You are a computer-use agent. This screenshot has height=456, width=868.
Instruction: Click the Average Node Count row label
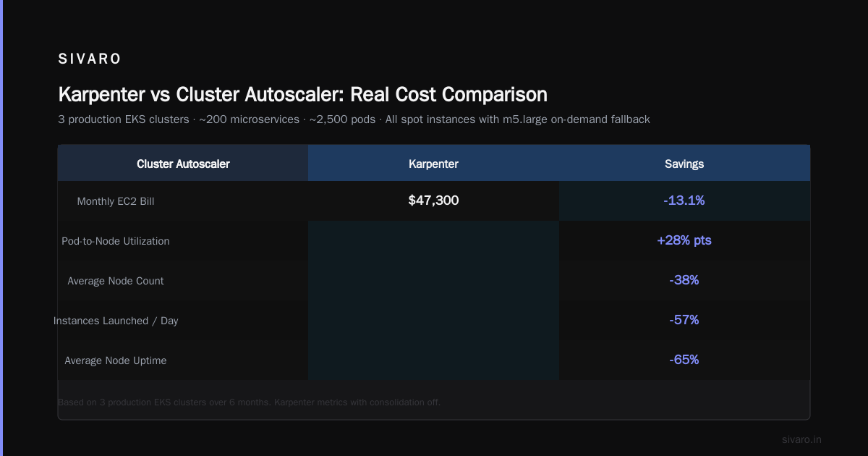(116, 281)
